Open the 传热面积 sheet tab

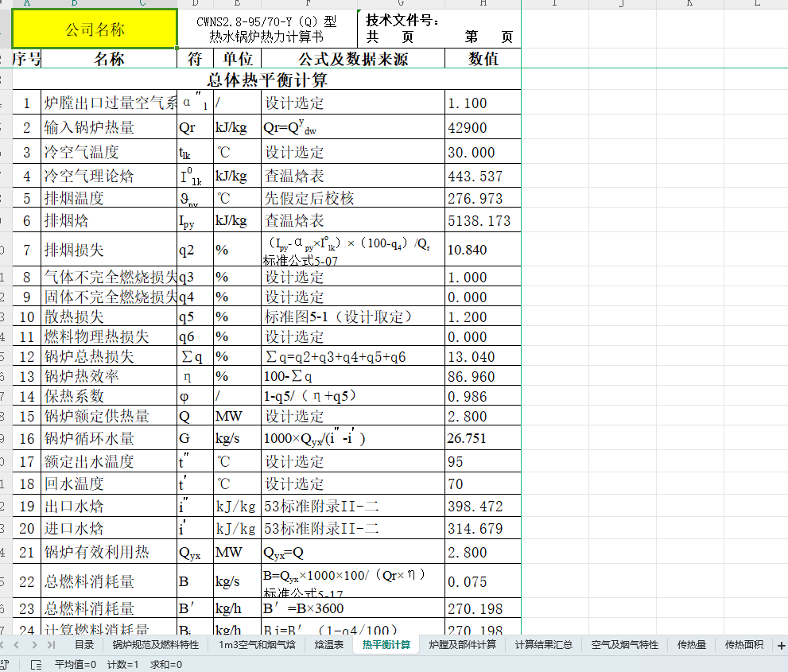[x=743, y=645]
